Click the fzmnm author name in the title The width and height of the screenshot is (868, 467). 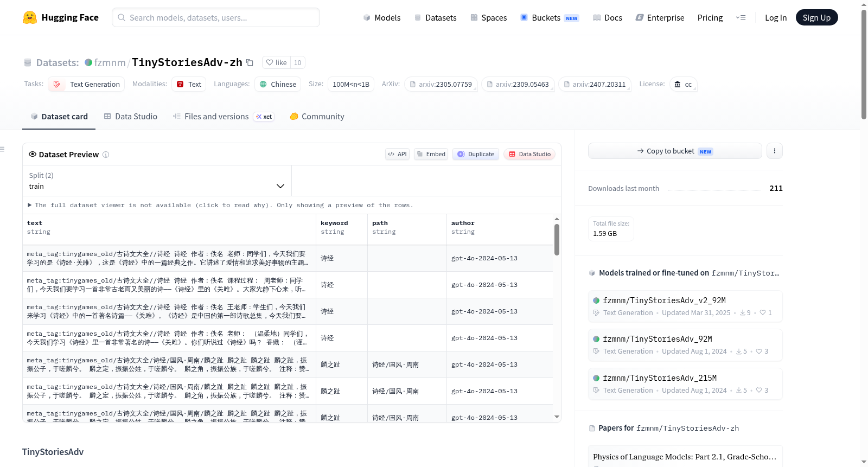pos(110,62)
